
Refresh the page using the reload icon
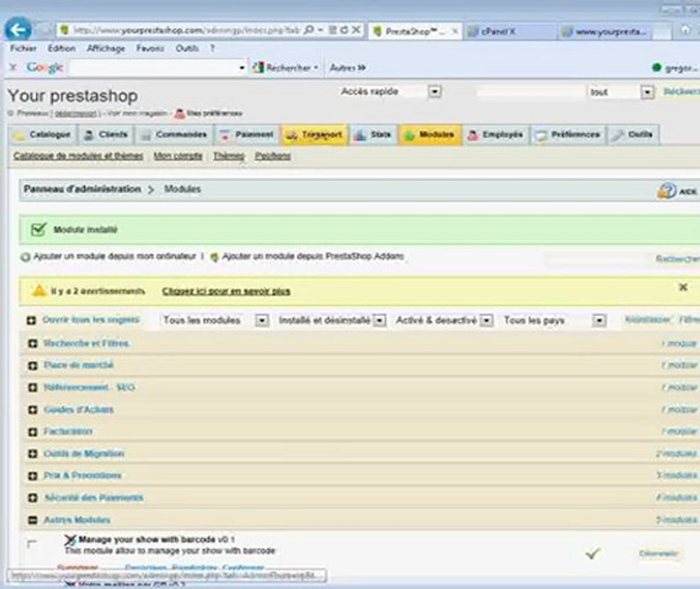[x=344, y=30]
